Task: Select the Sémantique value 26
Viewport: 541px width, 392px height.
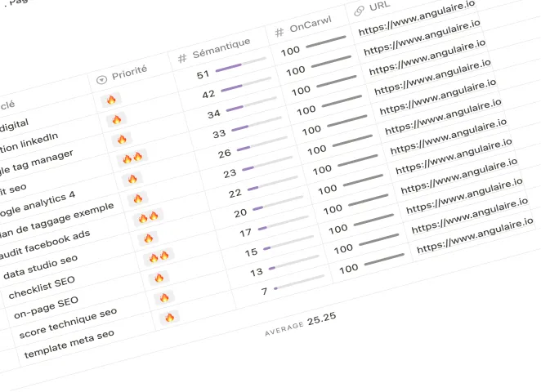Action: coord(225,154)
